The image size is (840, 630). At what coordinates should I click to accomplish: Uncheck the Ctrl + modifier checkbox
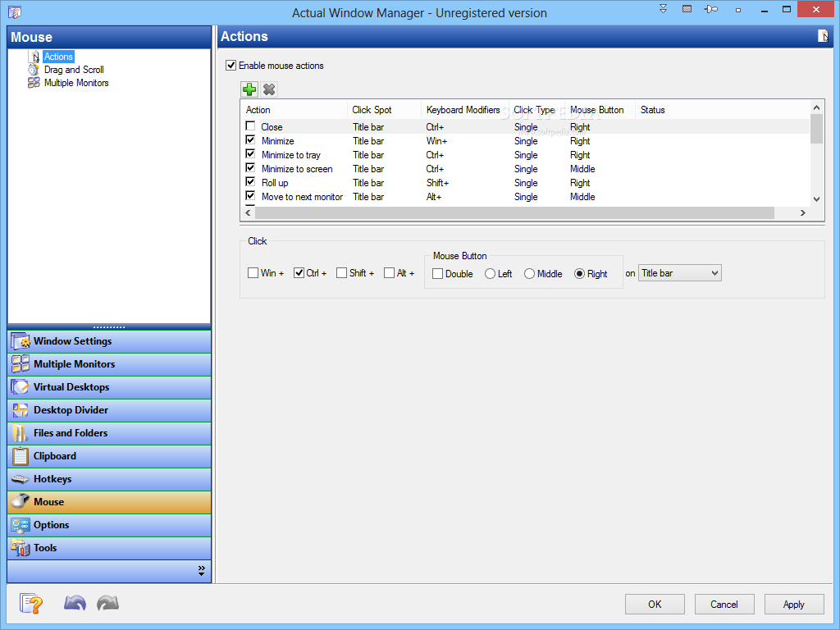click(x=299, y=273)
